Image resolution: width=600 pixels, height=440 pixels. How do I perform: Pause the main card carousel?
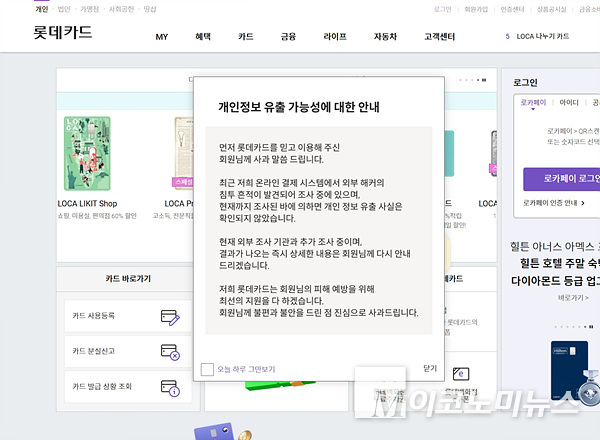pyautogui.click(x=484, y=80)
